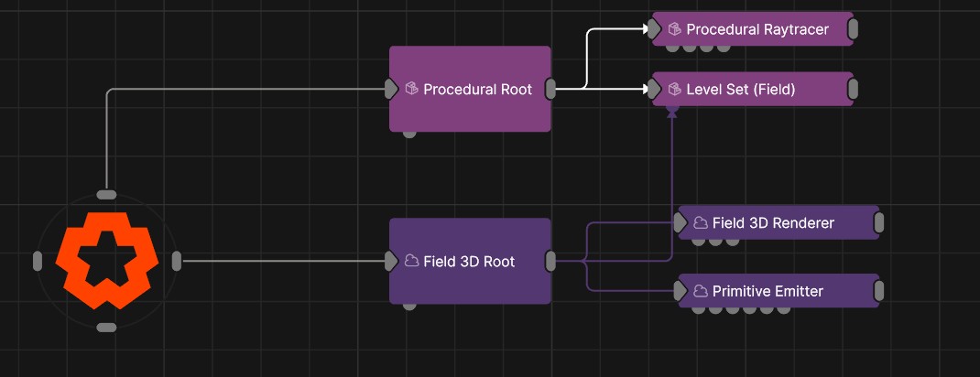Select the Field 3D Root node
Viewport: 980px width, 377px height.
point(470,282)
